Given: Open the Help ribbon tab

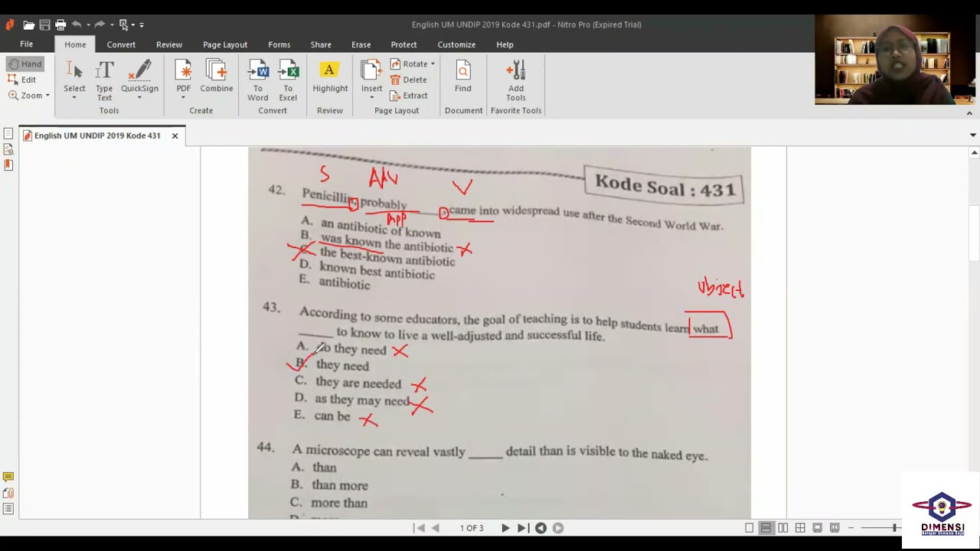Looking at the screenshot, I should tap(505, 44).
